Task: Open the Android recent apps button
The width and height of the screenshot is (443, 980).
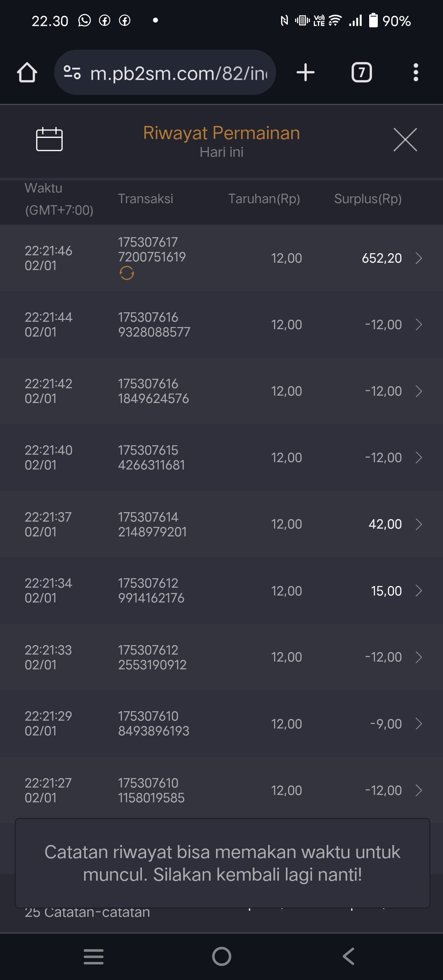Action: (94, 956)
